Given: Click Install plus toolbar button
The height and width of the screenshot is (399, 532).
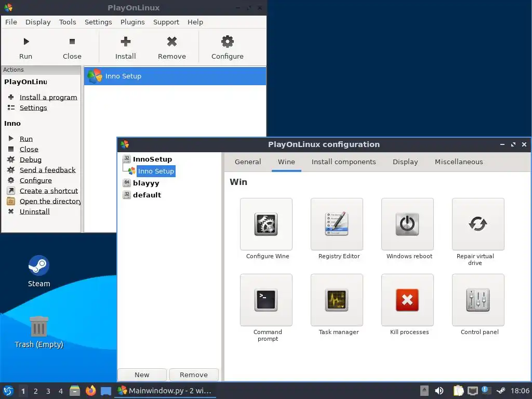Looking at the screenshot, I should (126, 47).
